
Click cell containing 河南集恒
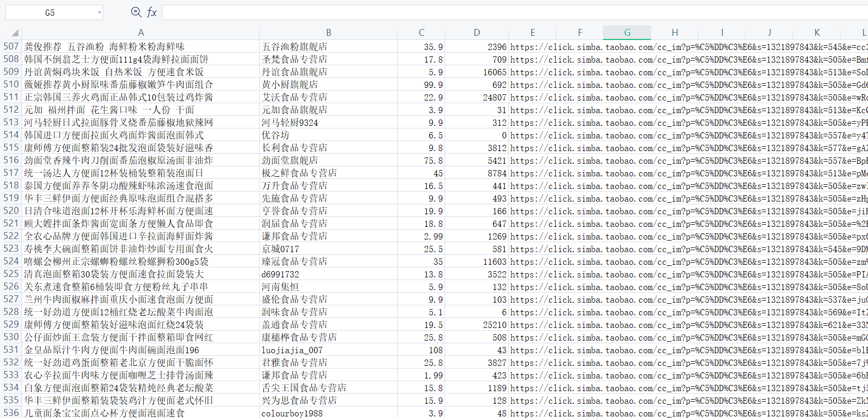tap(328, 287)
